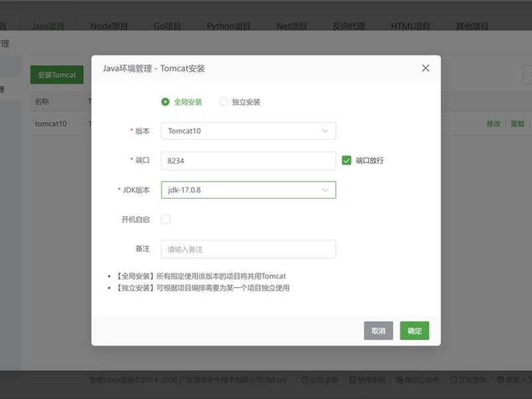Click the tomcat10 row name in table

tap(51, 124)
